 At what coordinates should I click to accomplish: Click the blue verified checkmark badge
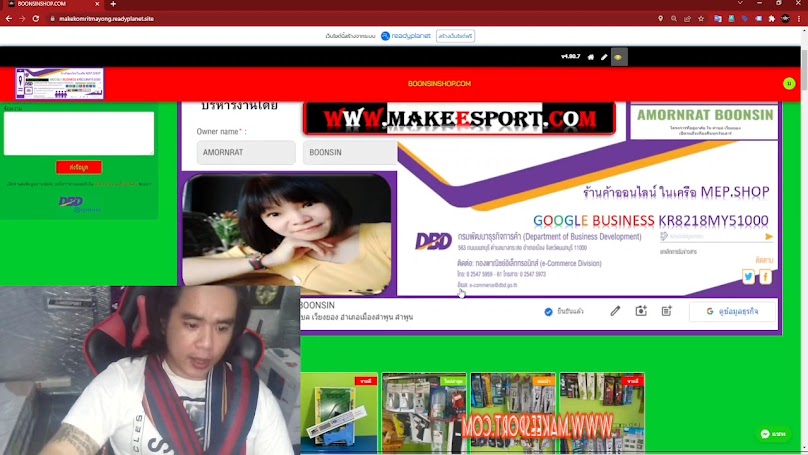coord(548,311)
